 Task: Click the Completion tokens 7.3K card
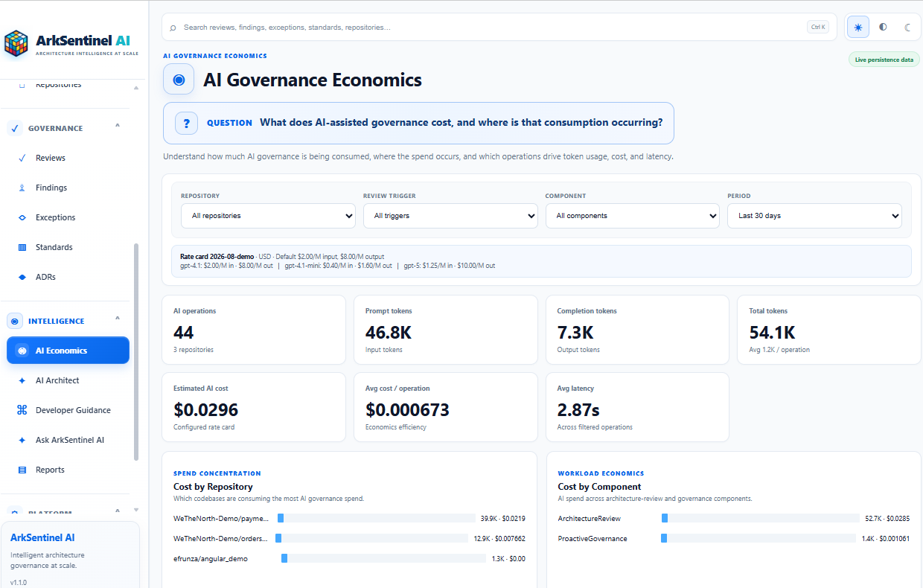point(637,330)
